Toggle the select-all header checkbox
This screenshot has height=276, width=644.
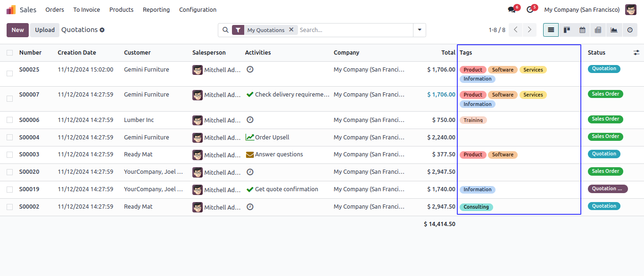pos(9,53)
